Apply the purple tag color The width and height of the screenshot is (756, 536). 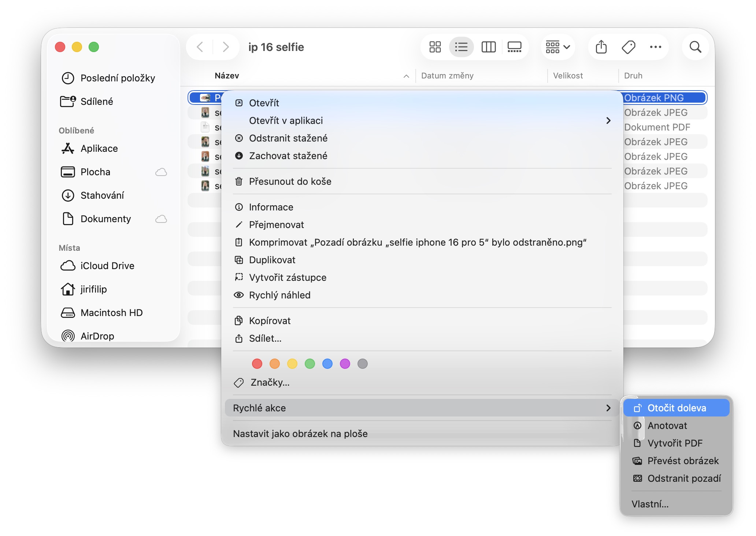click(x=345, y=364)
